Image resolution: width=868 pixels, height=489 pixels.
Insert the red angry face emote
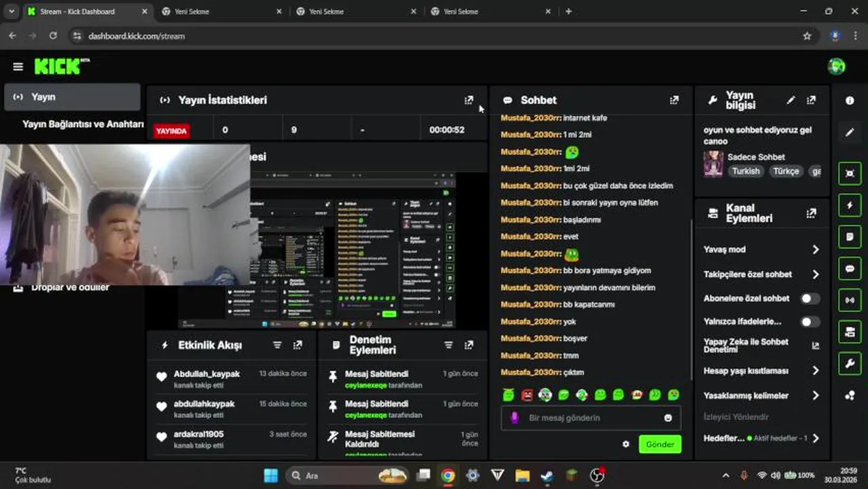click(x=527, y=395)
